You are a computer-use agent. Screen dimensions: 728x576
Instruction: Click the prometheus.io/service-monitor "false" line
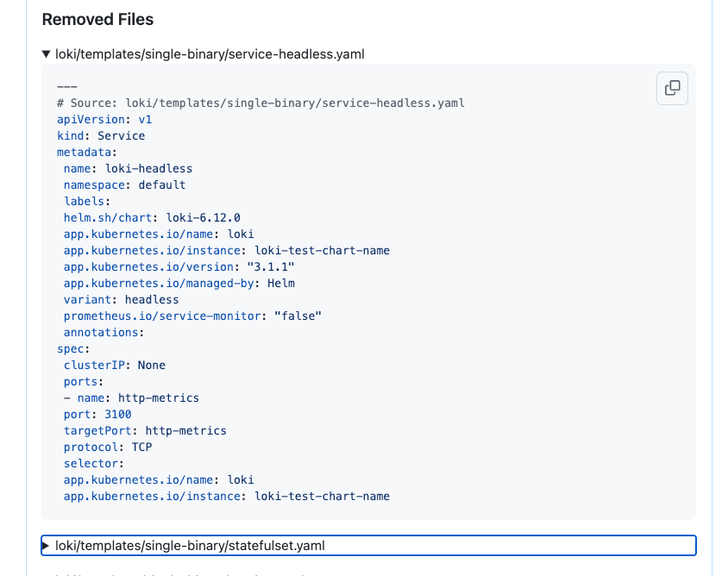point(192,316)
